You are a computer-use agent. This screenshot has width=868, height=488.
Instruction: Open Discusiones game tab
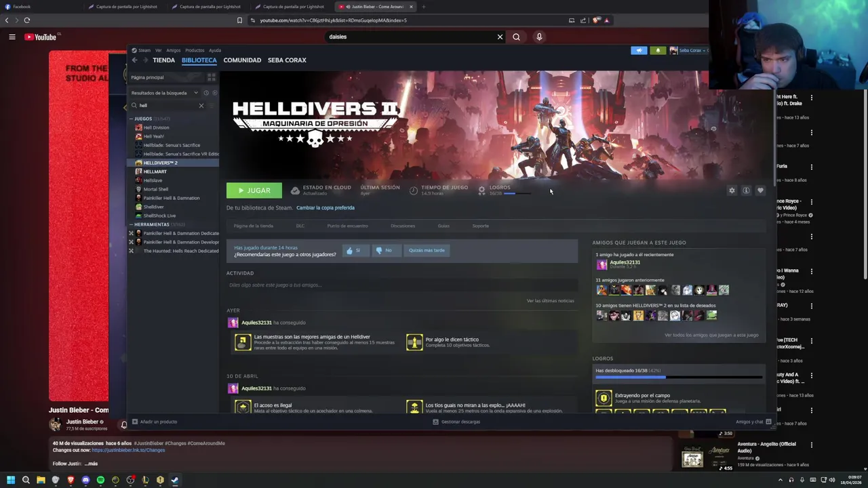pyautogui.click(x=403, y=226)
